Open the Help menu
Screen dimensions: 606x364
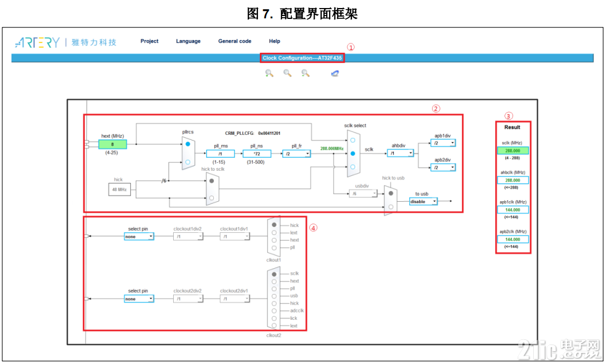(275, 41)
